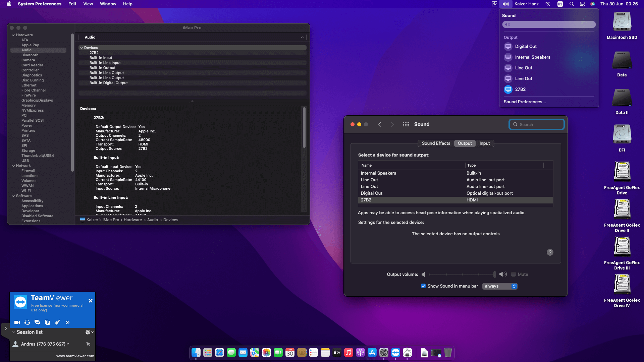Viewport: 644px width, 362px height.
Task: Open the 'always' popup menu
Action: 500,286
